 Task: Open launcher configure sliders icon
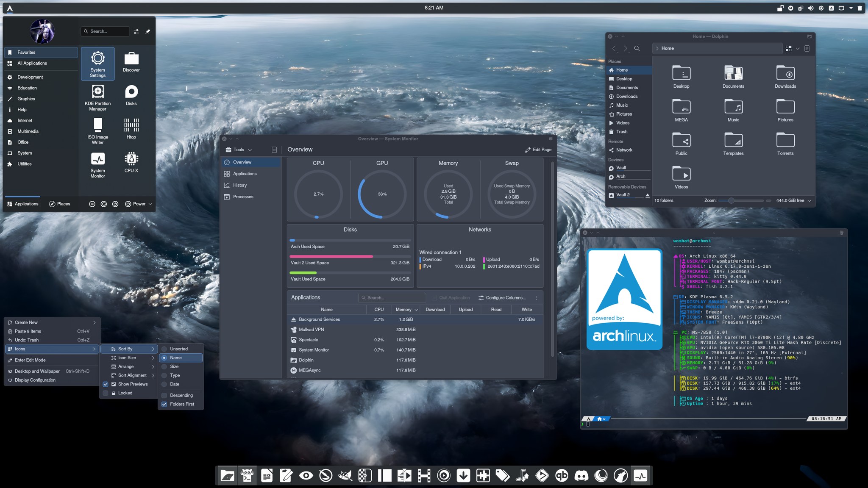[x=136, y=31]
